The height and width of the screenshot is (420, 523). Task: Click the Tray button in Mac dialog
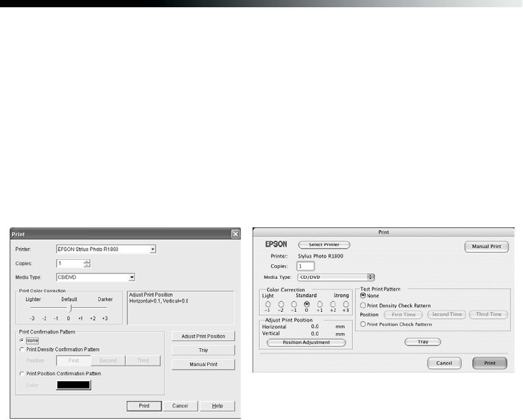click(x=423, y=342)
